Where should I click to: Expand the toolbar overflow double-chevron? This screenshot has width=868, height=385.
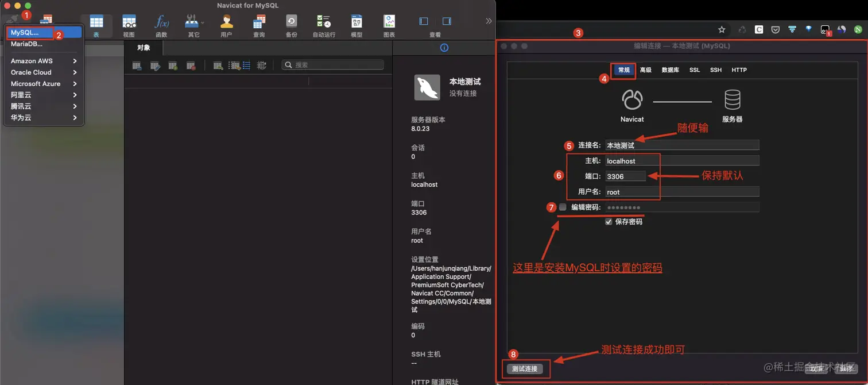pyautogui.click(x=489, y=21)
